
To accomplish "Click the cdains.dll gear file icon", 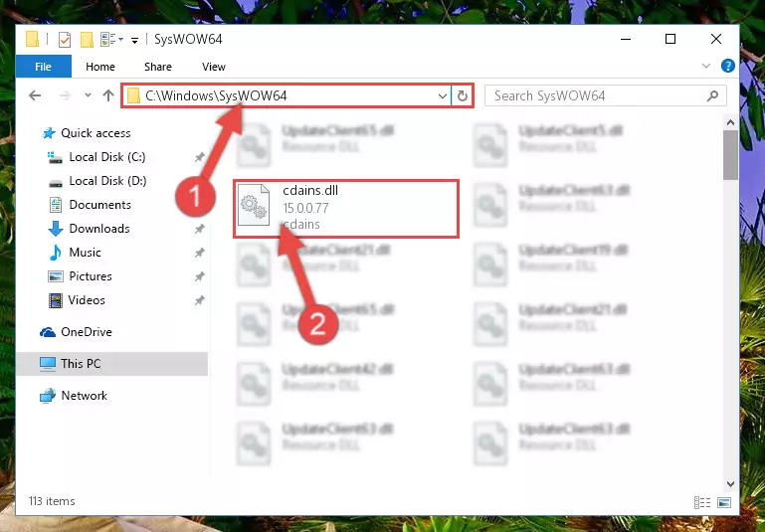I will (x=254, y=205).
